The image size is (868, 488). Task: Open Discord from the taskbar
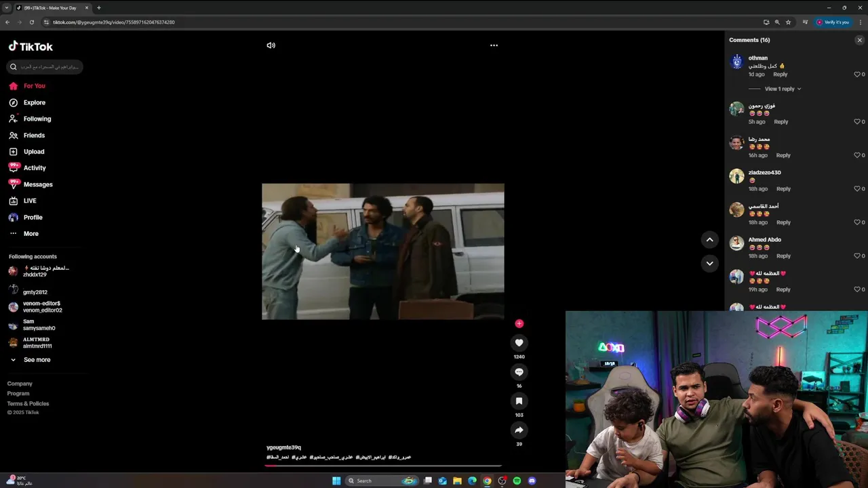click(x=532, y=481)
